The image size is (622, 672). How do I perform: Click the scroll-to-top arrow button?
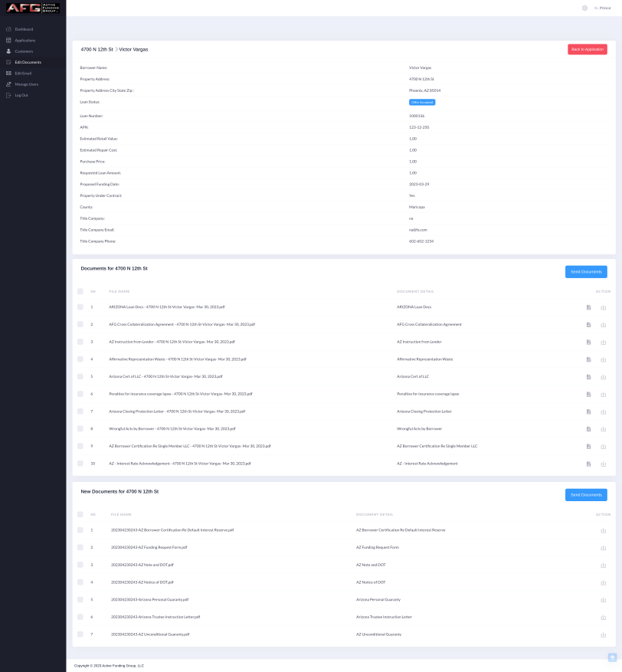[x=612, y=657]
